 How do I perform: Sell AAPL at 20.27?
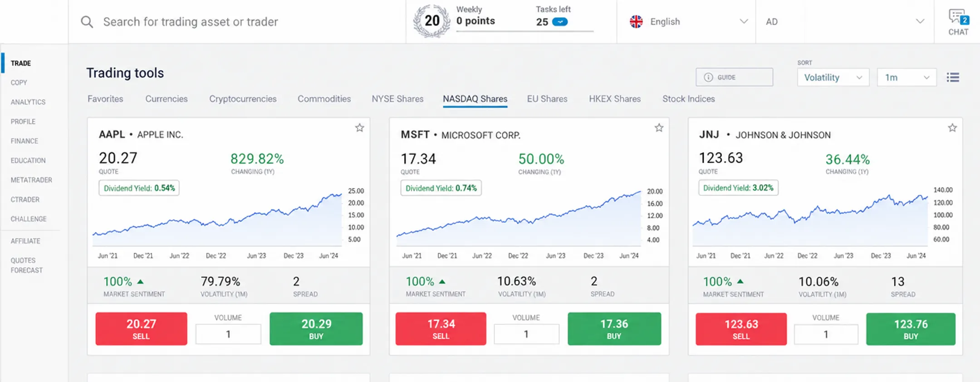tap(141, 329)
